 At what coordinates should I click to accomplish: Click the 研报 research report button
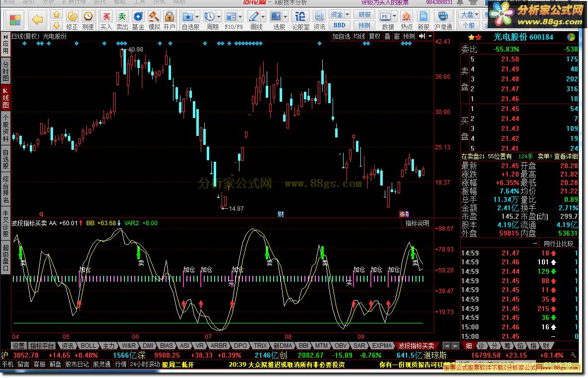point(364,15)
